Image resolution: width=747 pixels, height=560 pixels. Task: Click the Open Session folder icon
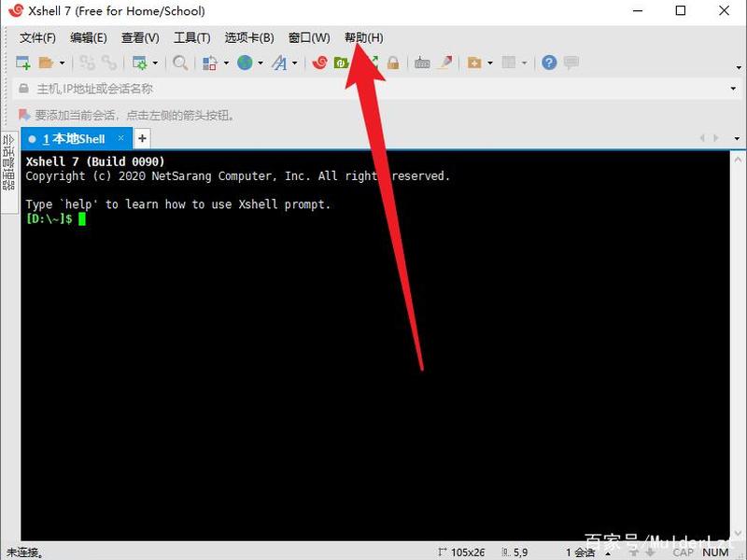point(46,63)
